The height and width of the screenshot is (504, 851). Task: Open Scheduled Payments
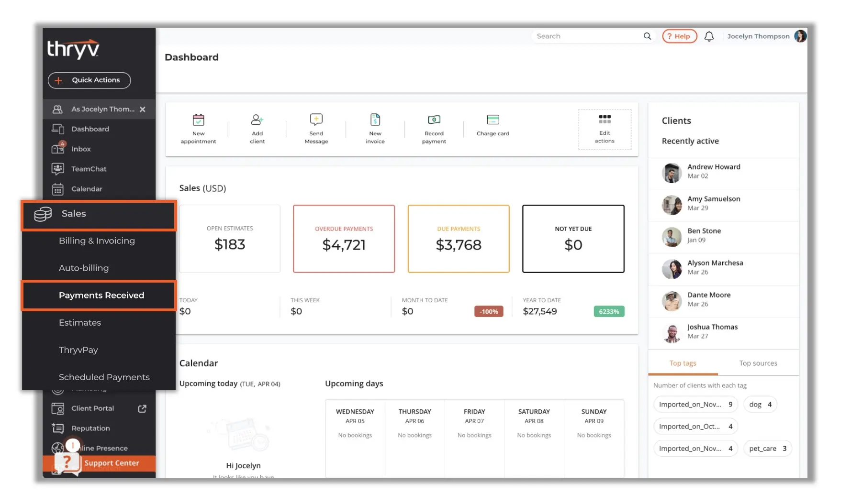click(x=104, y=377)
